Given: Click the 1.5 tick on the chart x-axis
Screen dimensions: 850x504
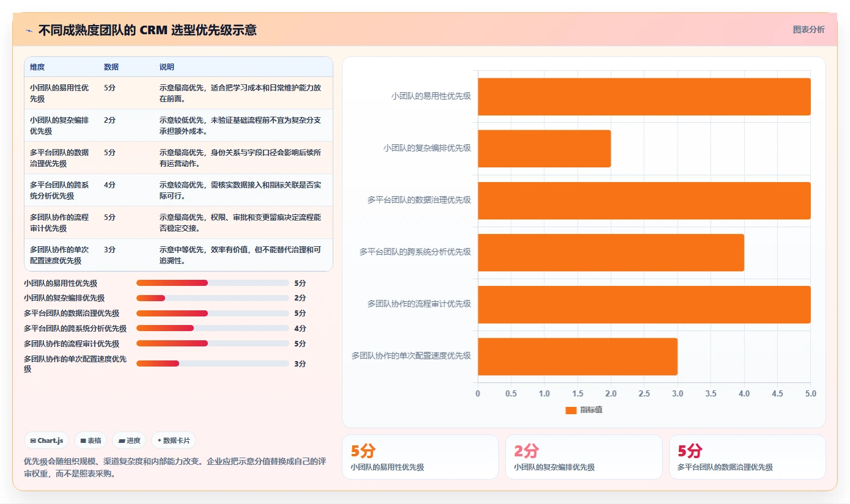Looking at the screenshot, I should (x=577, y=394).
